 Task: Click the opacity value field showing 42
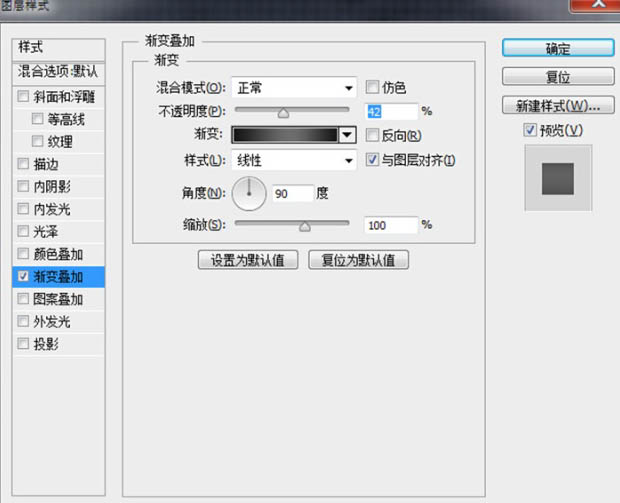(x=391, y=112)
